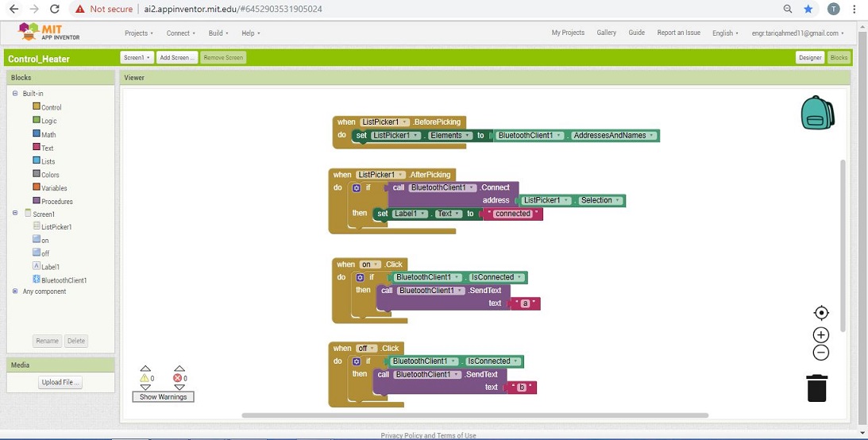Go back with the browser back arrow
Viewport: 868px width, 440px height.
click(14, 9)
